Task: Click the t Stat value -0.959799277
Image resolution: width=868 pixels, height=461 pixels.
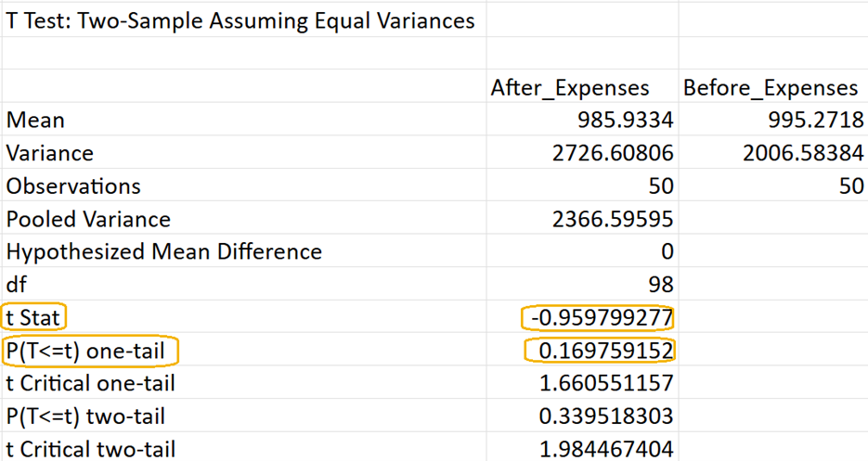Action: [x=598, y=317]
